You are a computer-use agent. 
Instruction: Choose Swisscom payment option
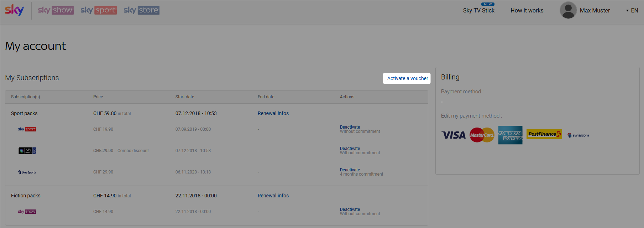pos(578,135)
